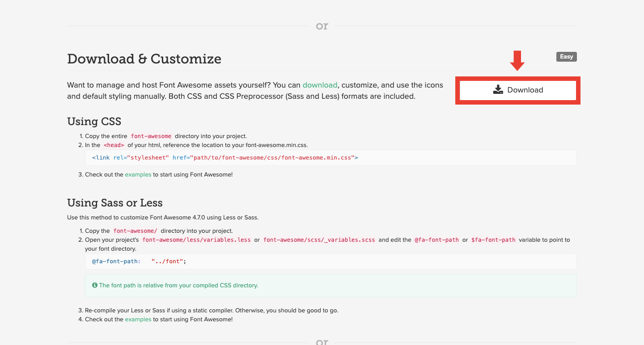Open the examples link under Using Sass or Less
Viewport: 644px width, 345px height.
point(138,320)
